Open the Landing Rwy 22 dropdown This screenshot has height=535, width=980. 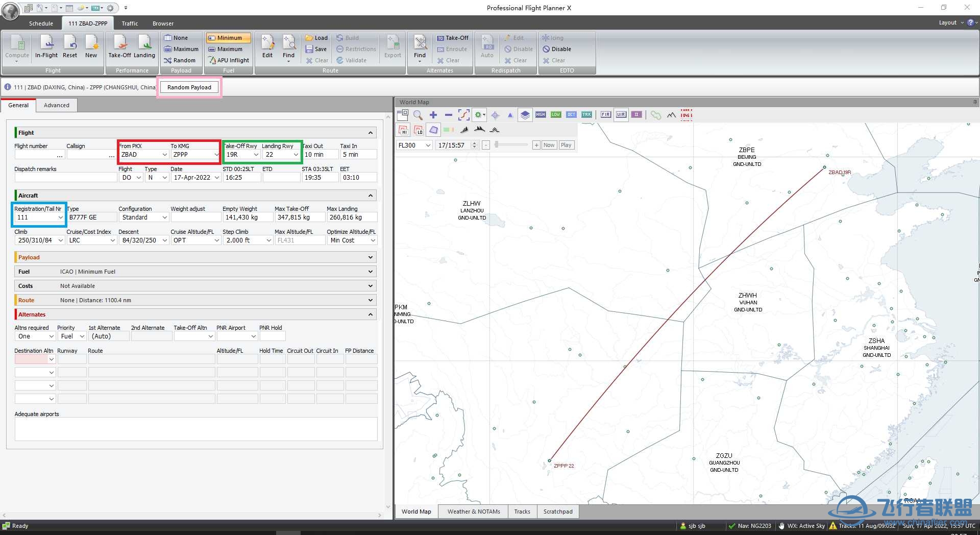pyautogui.click(x=296, y=155)
